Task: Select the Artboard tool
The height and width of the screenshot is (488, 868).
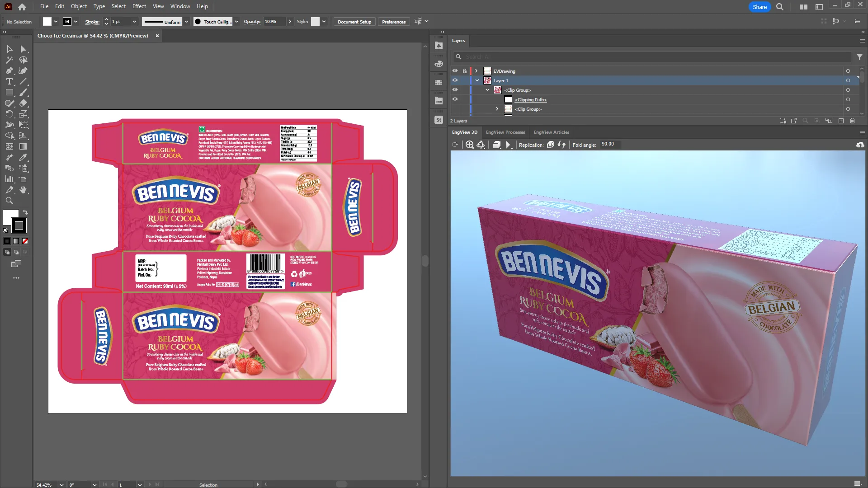Action: click(x=24, y=179)
